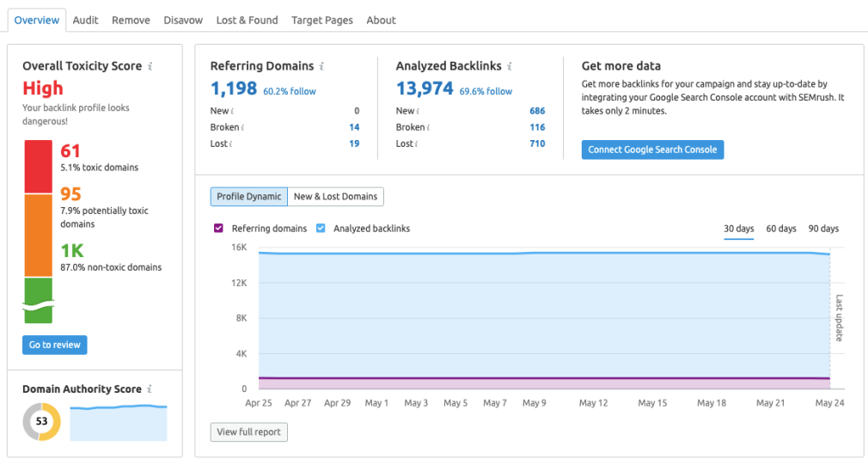Open the About tab

click(381, 20)
